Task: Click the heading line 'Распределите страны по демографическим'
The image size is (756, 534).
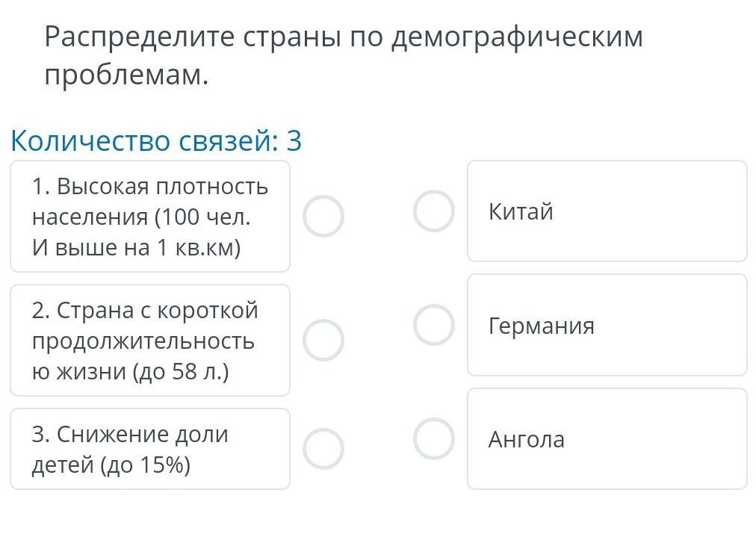Action: point(344,37)
